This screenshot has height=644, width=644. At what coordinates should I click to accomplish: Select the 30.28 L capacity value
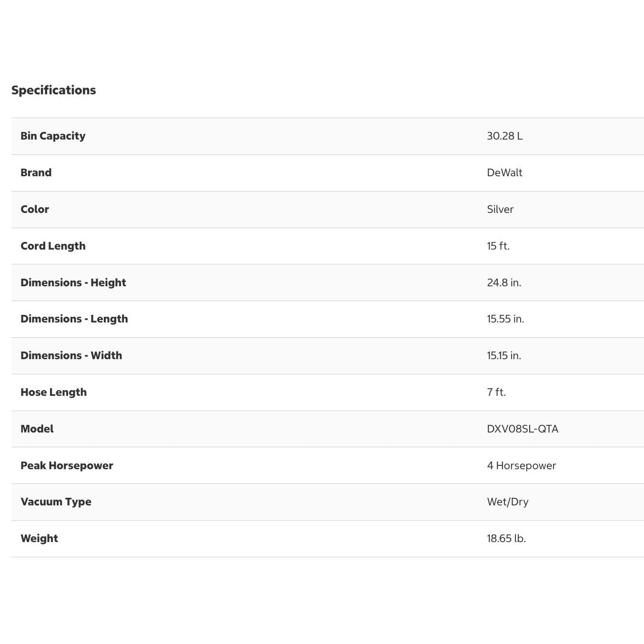pos(504,136)
